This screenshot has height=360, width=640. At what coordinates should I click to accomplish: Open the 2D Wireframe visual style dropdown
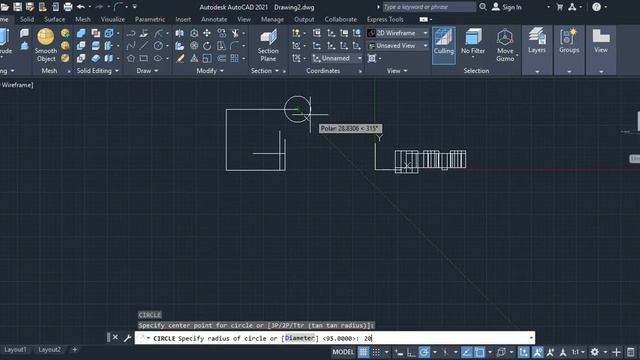(398, 33)
